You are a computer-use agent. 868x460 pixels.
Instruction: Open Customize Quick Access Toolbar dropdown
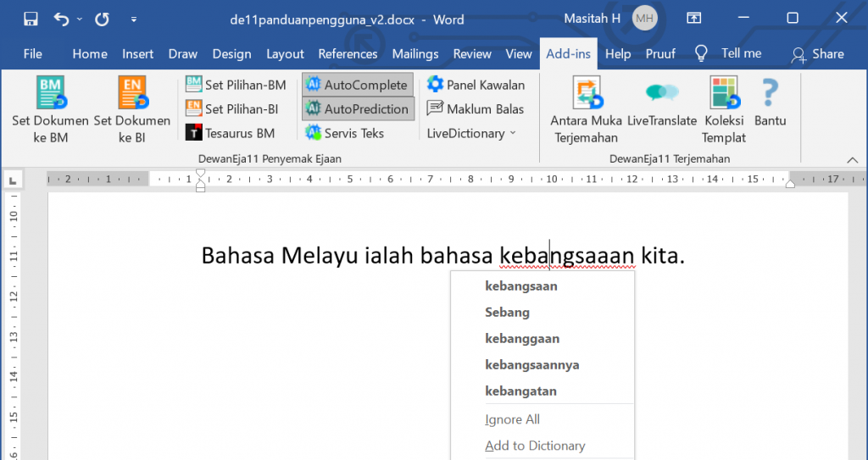[134, 18]
